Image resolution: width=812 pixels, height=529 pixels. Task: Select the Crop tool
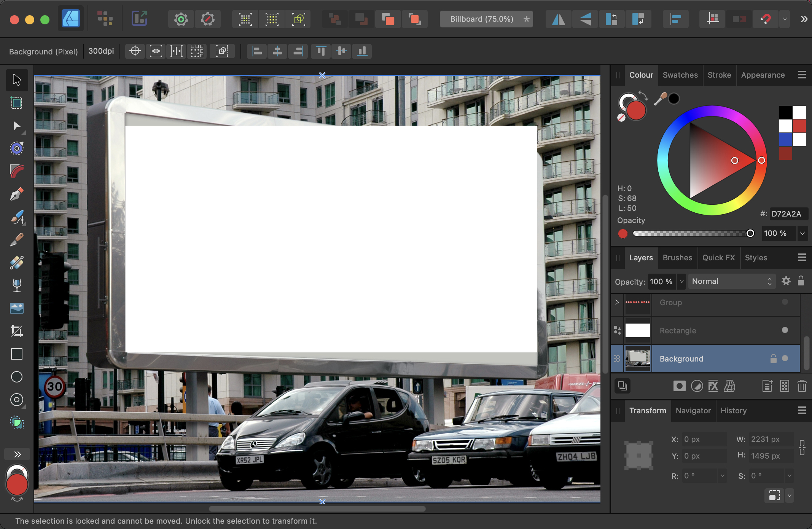[17, 331]
